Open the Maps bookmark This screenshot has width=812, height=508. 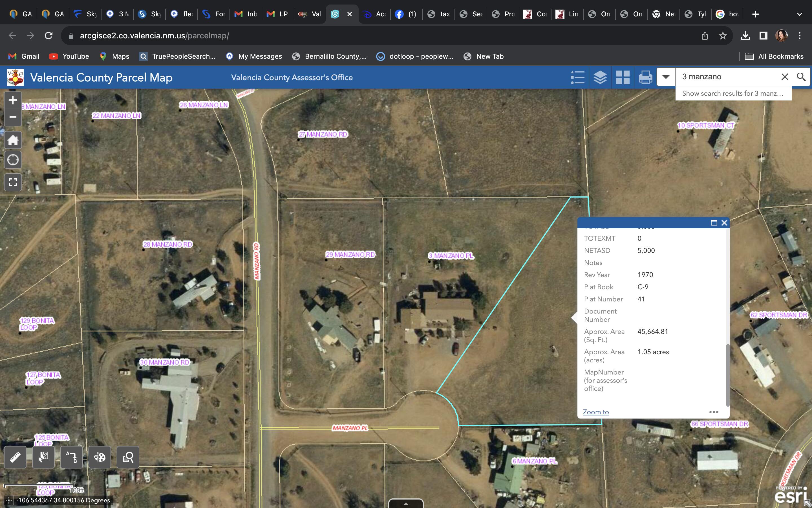[x=115, y=56]
